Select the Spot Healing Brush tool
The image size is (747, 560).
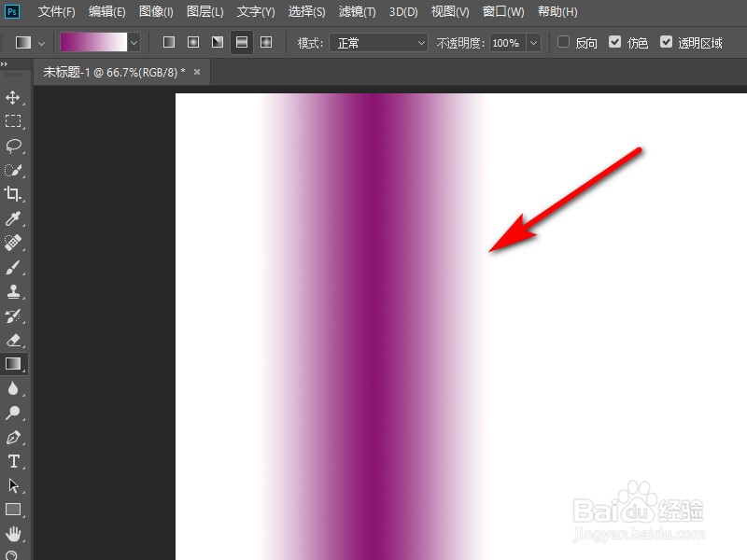(13, 243)
